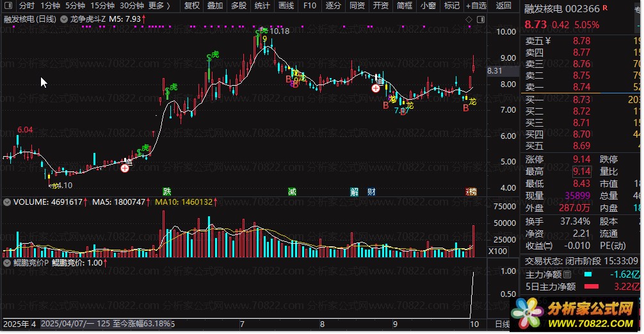Open the 统计 statistics tool
The height and width of the screenshot is (334, 644).
262,5
